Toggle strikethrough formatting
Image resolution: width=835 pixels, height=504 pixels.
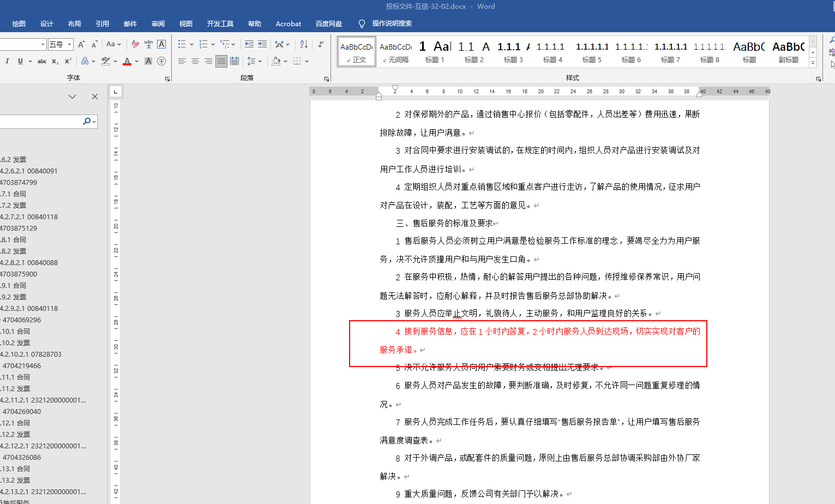point(42,61)
